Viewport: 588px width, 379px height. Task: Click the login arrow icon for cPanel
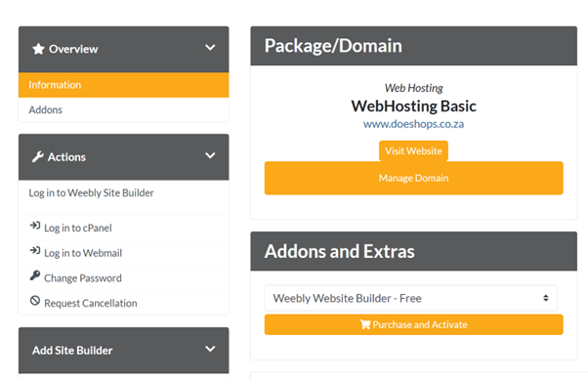click(x=35, y=226)
